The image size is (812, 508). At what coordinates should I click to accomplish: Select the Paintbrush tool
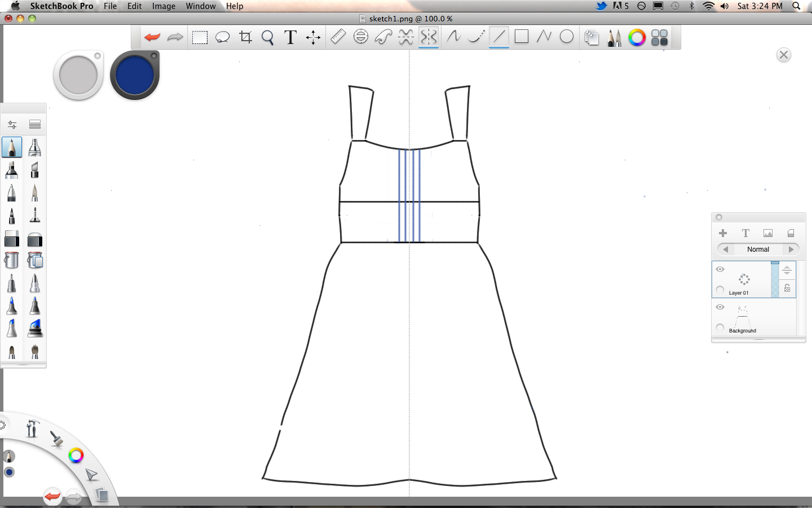pyautogui.click(x=35, y=192)
